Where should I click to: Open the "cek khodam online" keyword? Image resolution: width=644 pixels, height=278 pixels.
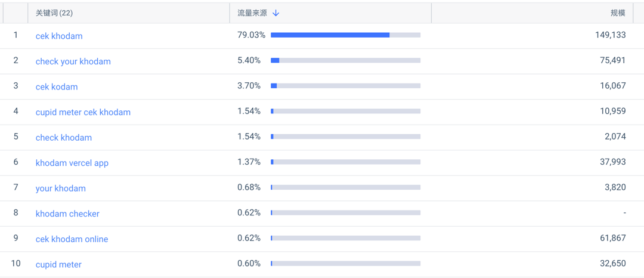72,239
